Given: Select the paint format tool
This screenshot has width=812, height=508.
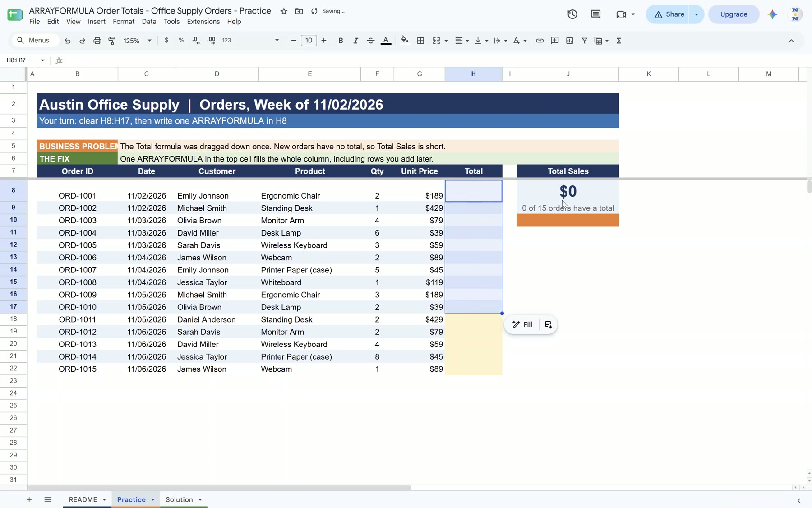Looking at the screenshot, I should (x=112, y=41).
